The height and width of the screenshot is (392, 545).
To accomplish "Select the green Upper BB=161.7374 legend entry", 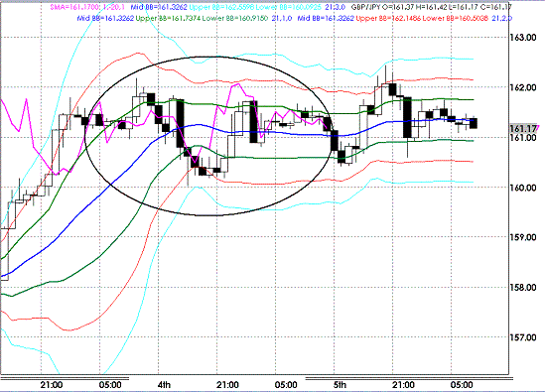I will 168,18.
